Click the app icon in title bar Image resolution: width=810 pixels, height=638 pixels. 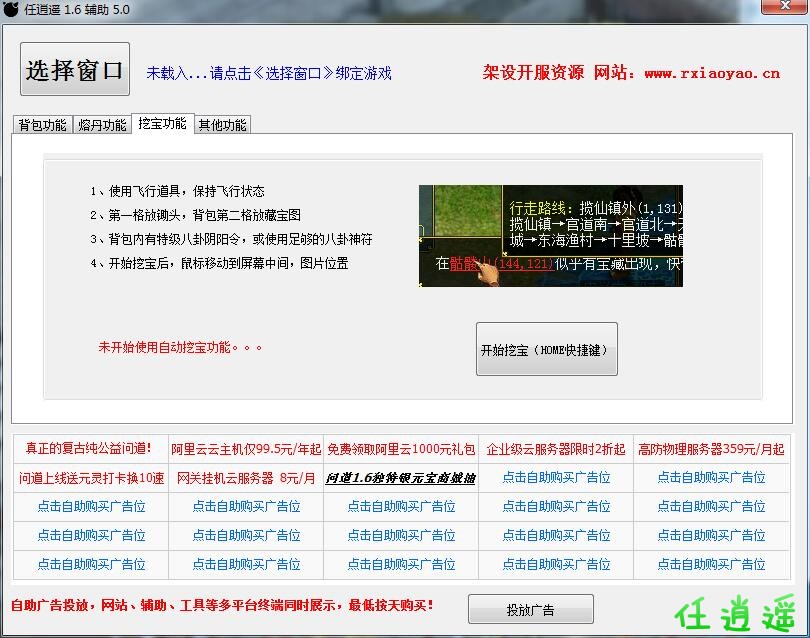point(11,9)
